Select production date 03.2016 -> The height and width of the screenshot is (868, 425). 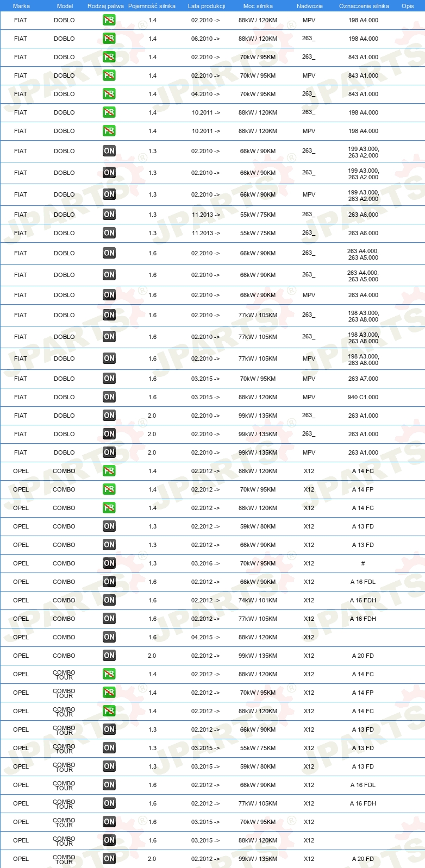click(x=205, y=563)
